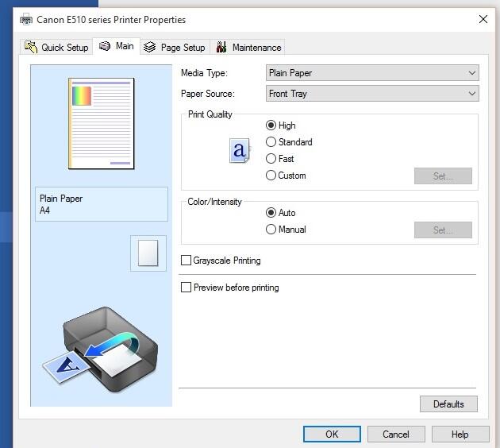The height and width of the screenshot is (448, 500).
Task: Click the Main tab's printer icon
Action: [x=105, y=46]
